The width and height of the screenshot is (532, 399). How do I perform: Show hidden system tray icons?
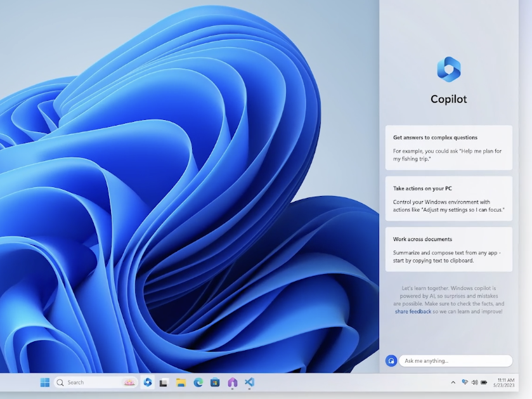[453, 383]
